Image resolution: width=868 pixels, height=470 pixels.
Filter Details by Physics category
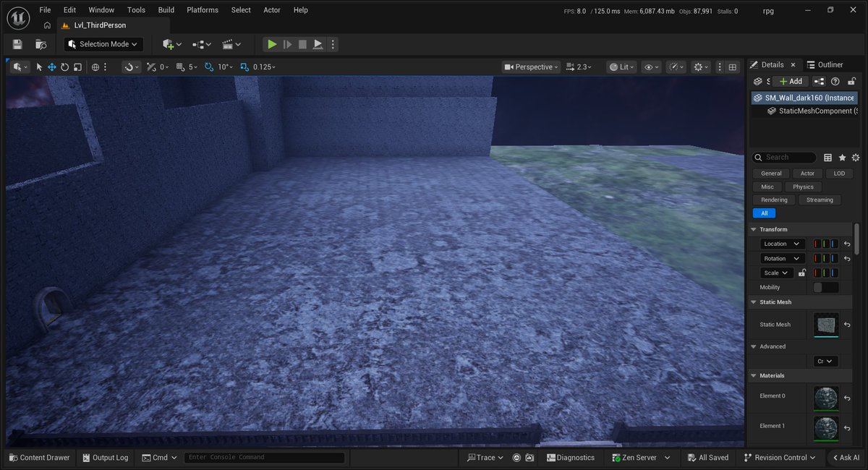[803, 187]
